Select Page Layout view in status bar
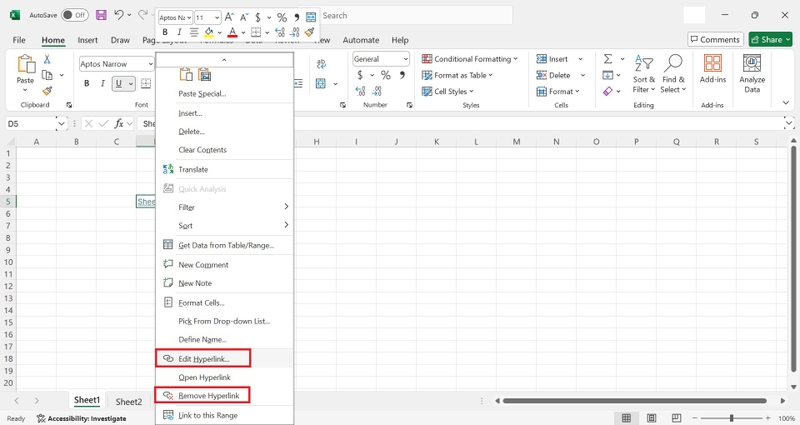Image resolution: width=800 pixels, height=425 pixels. (x=652, y=418)
